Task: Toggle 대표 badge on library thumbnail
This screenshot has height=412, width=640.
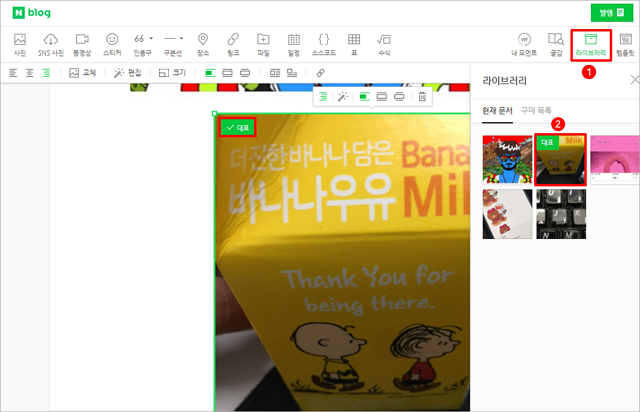Action: (547, 143)
